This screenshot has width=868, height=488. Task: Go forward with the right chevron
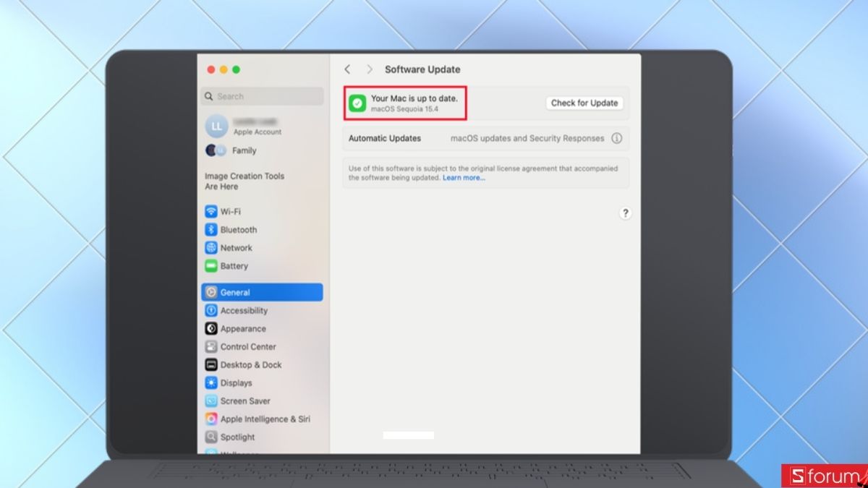(370, 69)
